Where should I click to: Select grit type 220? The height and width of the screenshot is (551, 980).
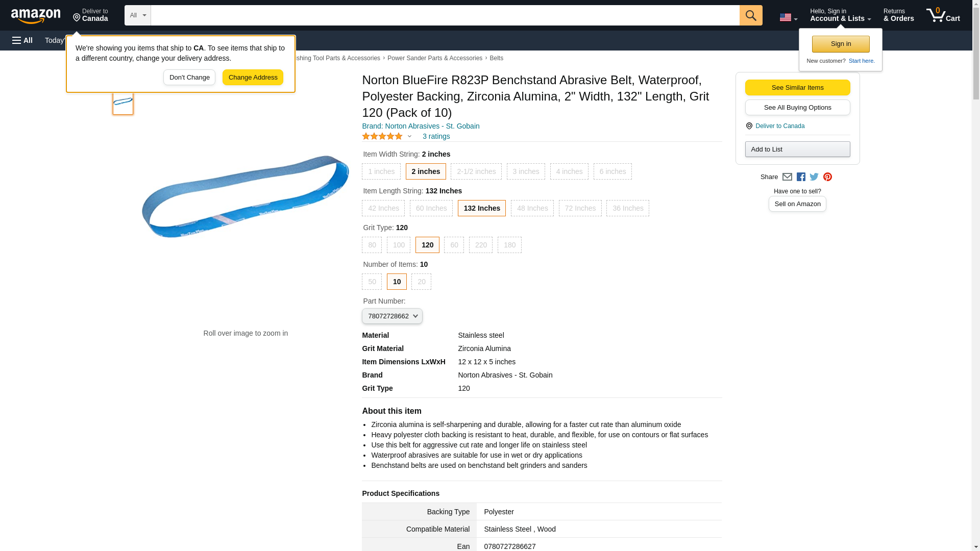coord(480,245)
